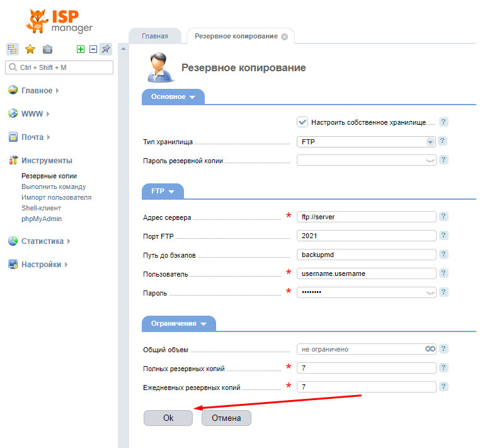
Task: Click the WWW globe icon
Action: click(13, 113)
